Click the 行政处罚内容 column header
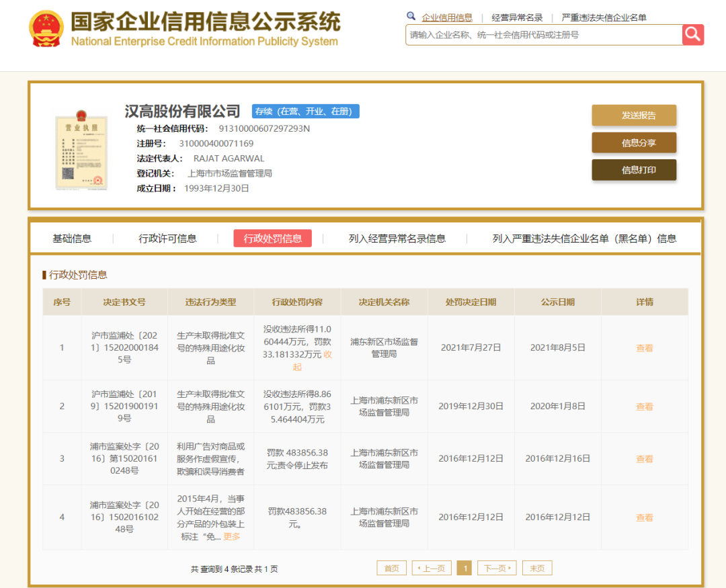 click(x=297, y=302)
